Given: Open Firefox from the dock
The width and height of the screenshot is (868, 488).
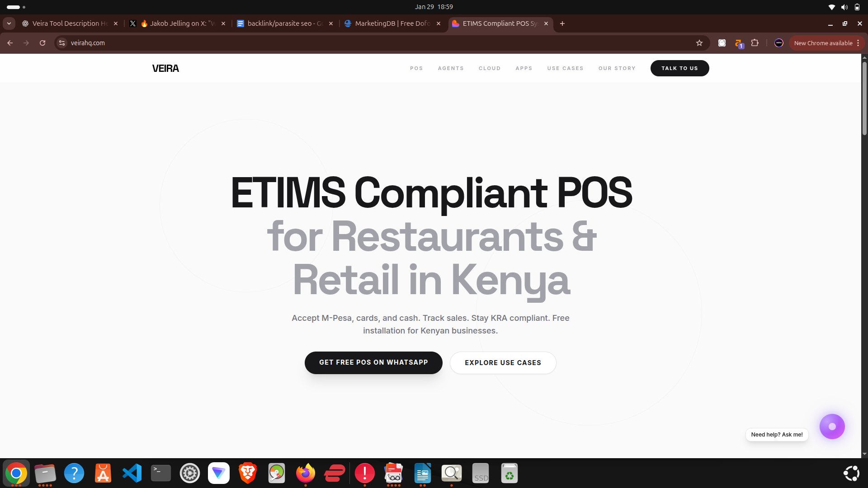Looking at the screenshot, I should pyautogui.click(x=306, y=473).
